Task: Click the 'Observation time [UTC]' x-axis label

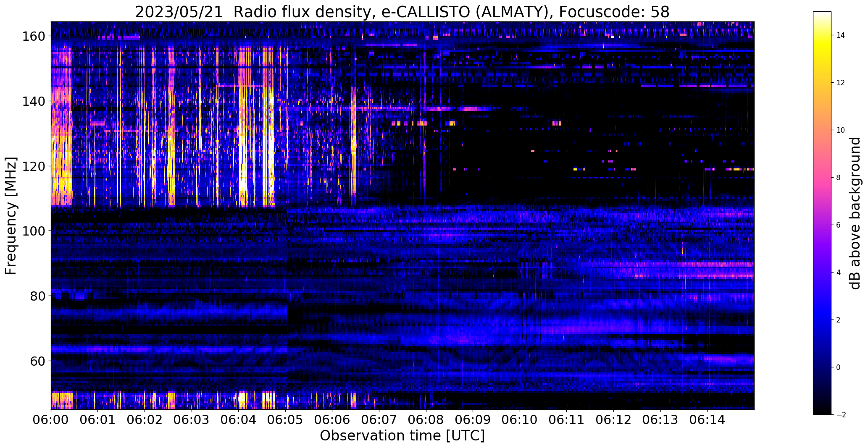Action: pyautogui.click(x=402, y=436)
